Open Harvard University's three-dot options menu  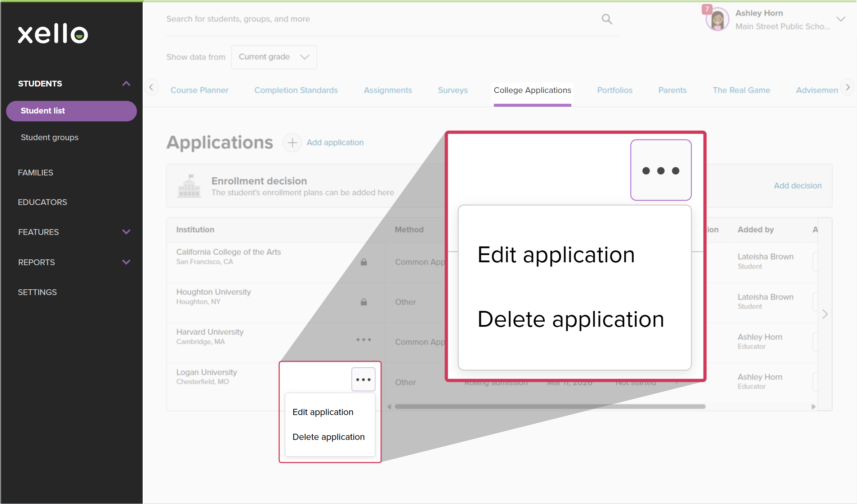coord(363,340)
